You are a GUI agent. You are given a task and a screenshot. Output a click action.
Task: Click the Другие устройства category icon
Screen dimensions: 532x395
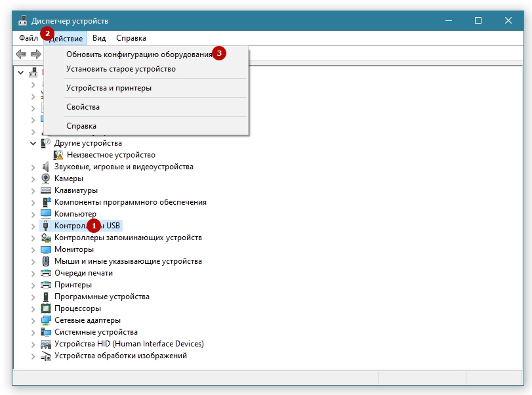[45, 143]
